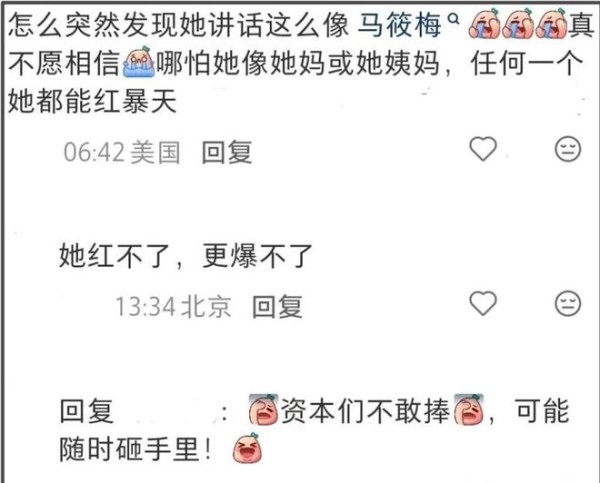Dislike the 06:42 美国 comment
Screen dimensions: 600x483
click(x=568, y=149)
